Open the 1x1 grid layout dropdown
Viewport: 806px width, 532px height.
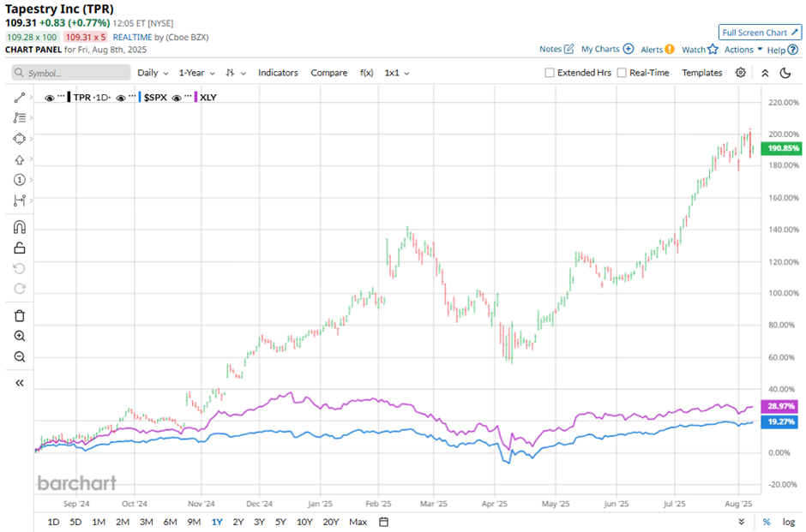pyautogui.click(x=397, y=73)
